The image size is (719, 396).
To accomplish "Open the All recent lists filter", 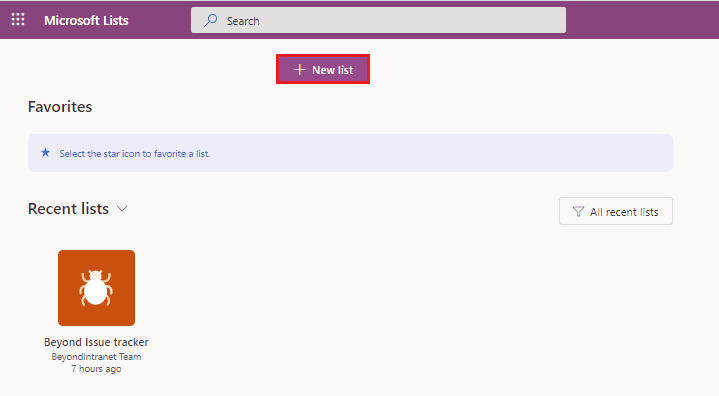I will (616, 211).
